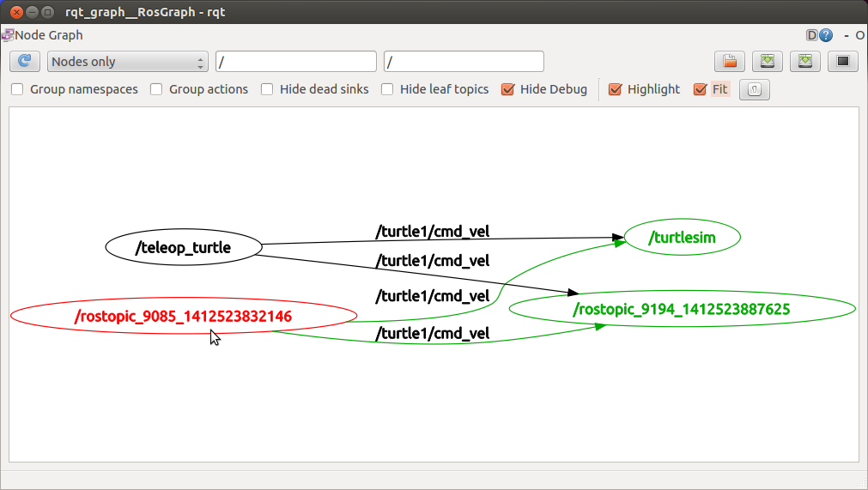The height and width of the screenshot is (490, 868).
Task: Select the /teleop_turtle node in graph
Action: pyautogui.click(x=183, y=248)
